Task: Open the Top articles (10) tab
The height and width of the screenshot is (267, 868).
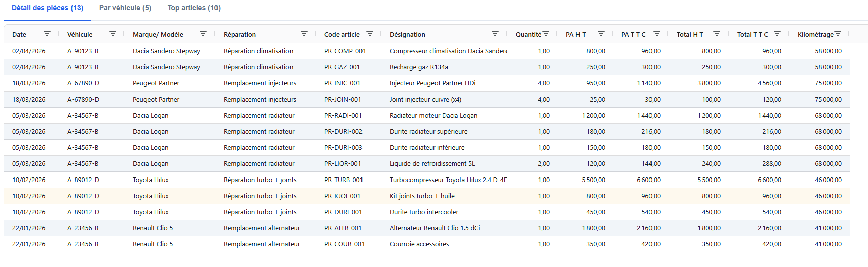Action: tap(194, 8)
